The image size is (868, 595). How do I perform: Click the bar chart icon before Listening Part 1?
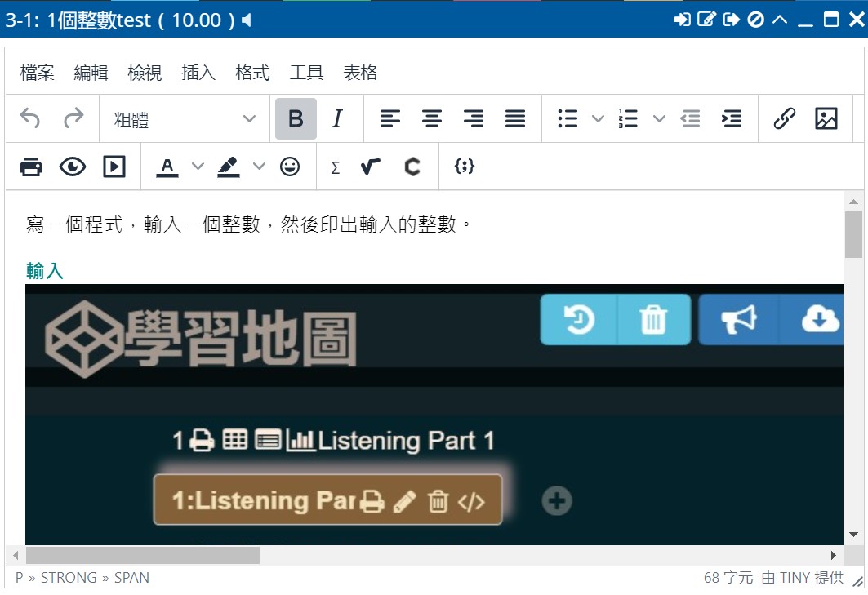(300, 441)
